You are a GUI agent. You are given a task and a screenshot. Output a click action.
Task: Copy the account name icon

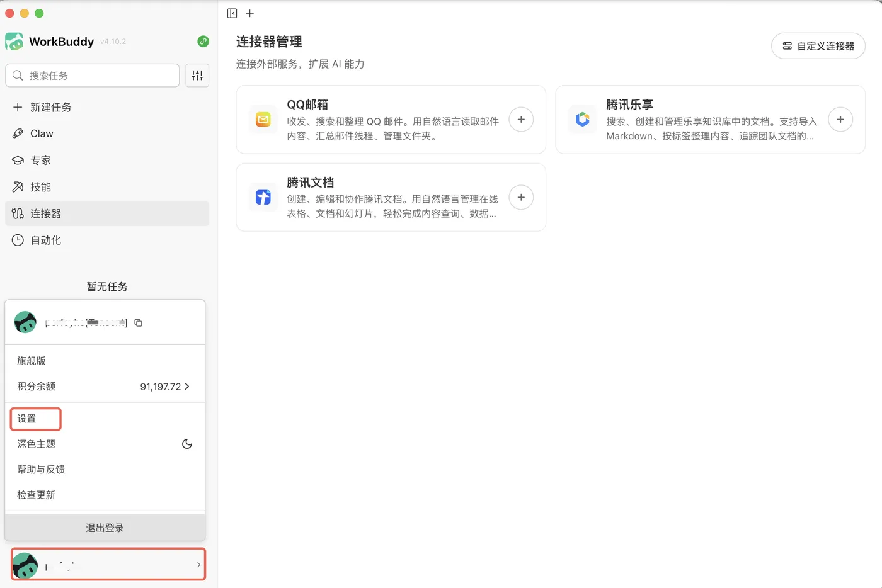139,323
